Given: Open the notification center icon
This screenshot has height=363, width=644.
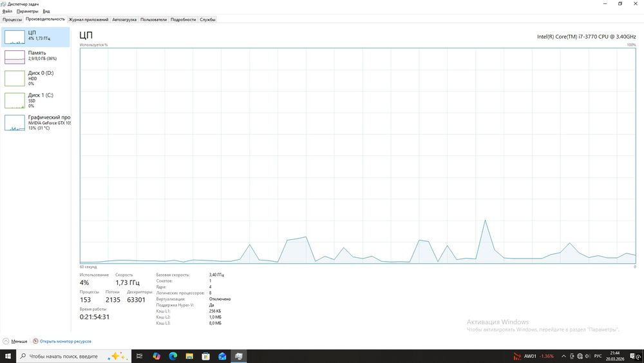Looking at the screenshot, I should point(633,356).
